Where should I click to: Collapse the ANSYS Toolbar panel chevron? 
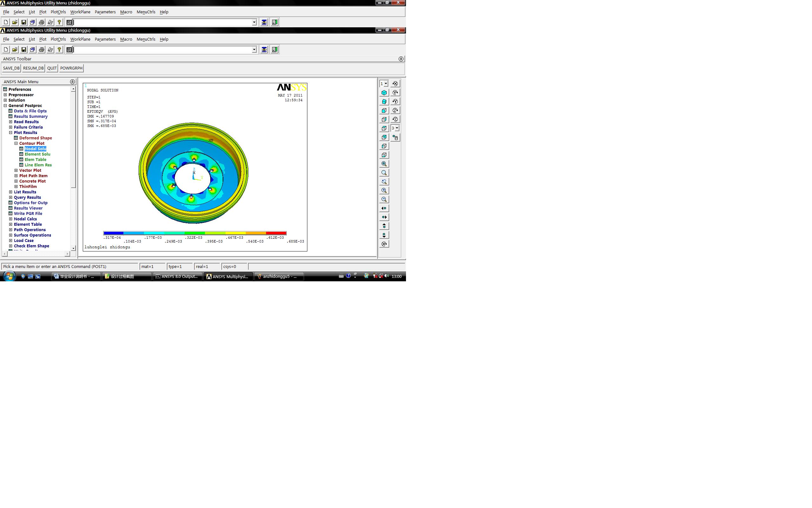click(401, 59)
